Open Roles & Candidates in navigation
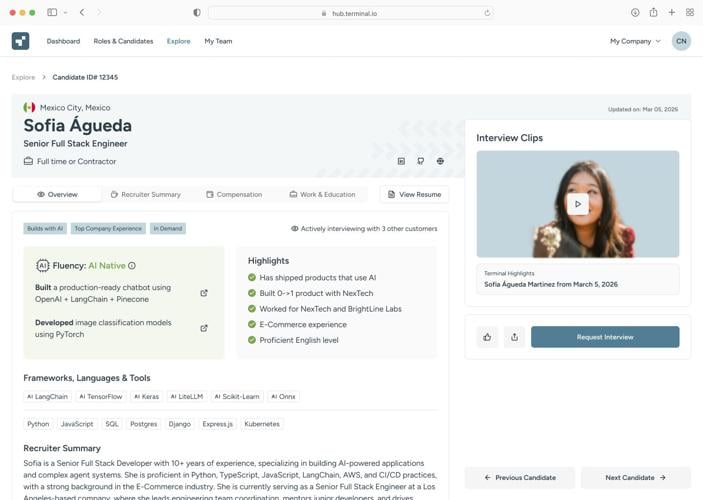Image resolution: width=703 pixels, height=500 pixels. pyautogui.click(x=123, y=41)
